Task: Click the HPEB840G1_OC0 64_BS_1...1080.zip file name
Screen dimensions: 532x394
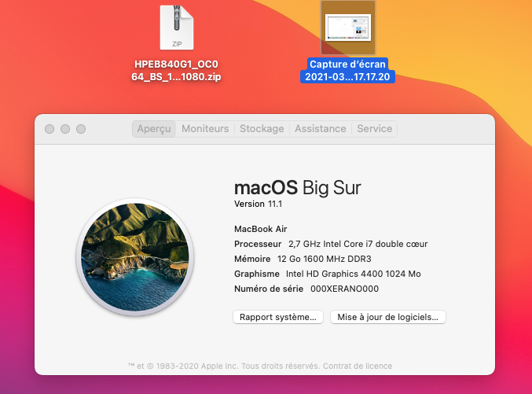Action: tap(177, 70)
